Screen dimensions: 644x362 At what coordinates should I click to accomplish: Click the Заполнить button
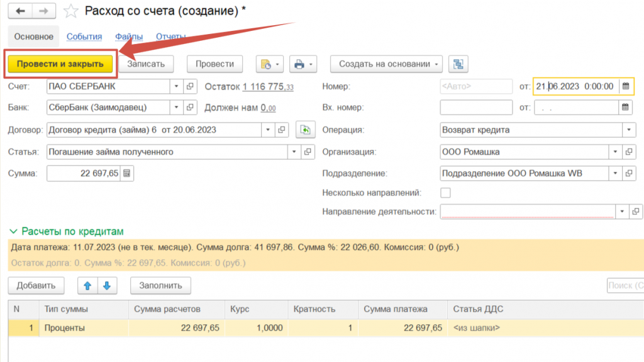tap(160, 285)
